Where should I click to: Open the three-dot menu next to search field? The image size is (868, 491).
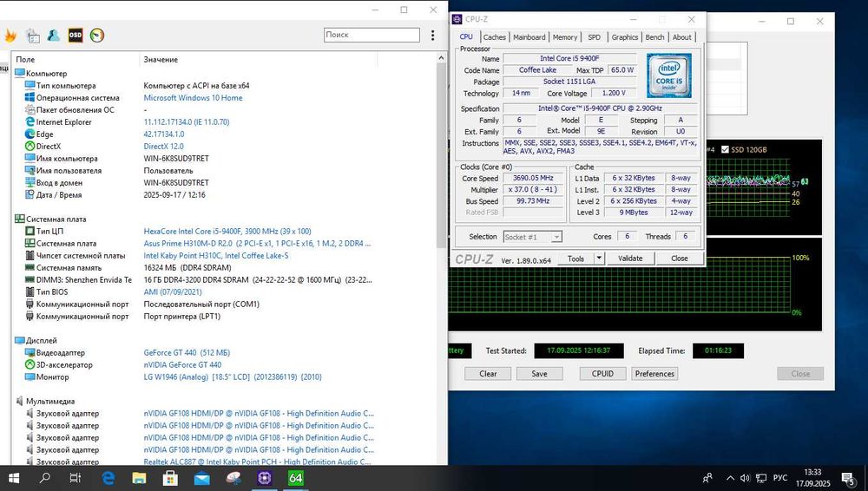tap(433, 36)
